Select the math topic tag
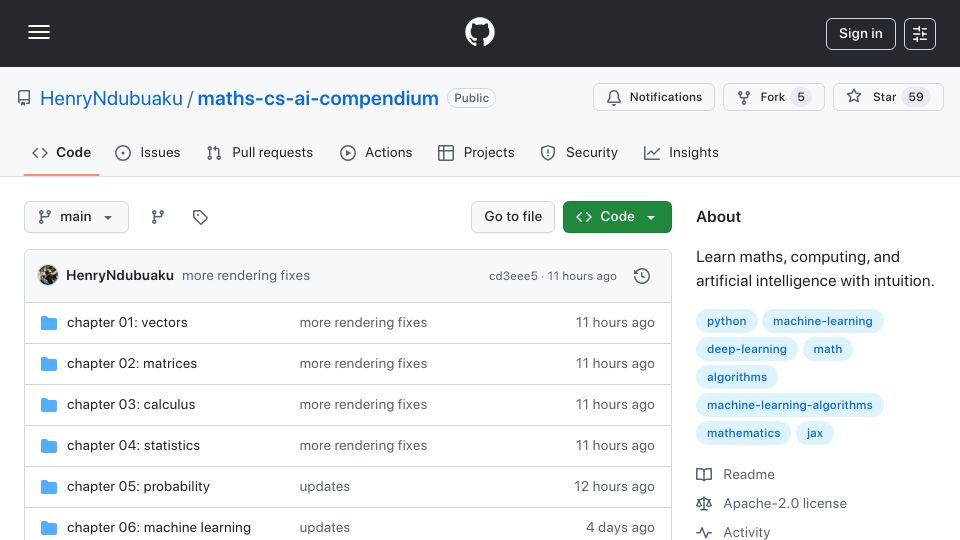Viewport: 960px width, 540px height. click(x=828, y=349)
